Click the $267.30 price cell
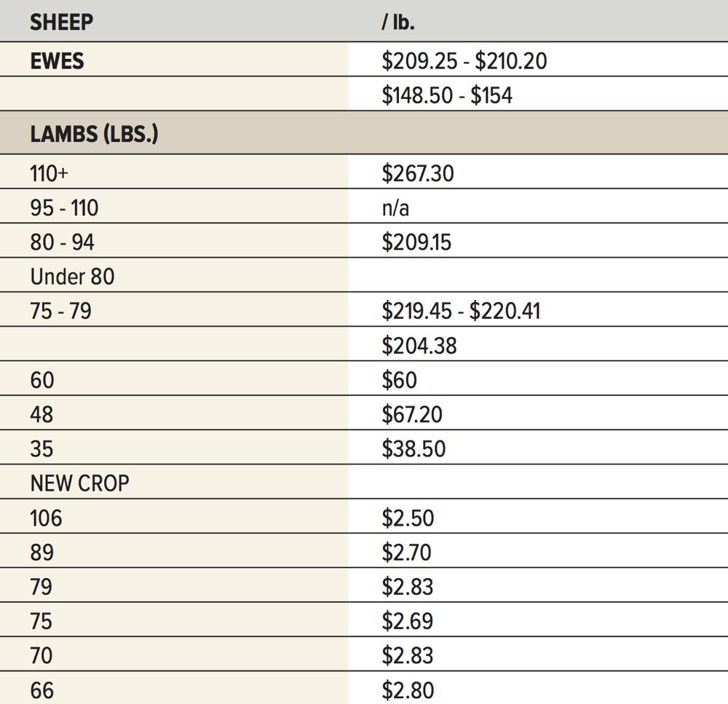The width and height of the screenshot is (728, 704). [x=418, y=173]
